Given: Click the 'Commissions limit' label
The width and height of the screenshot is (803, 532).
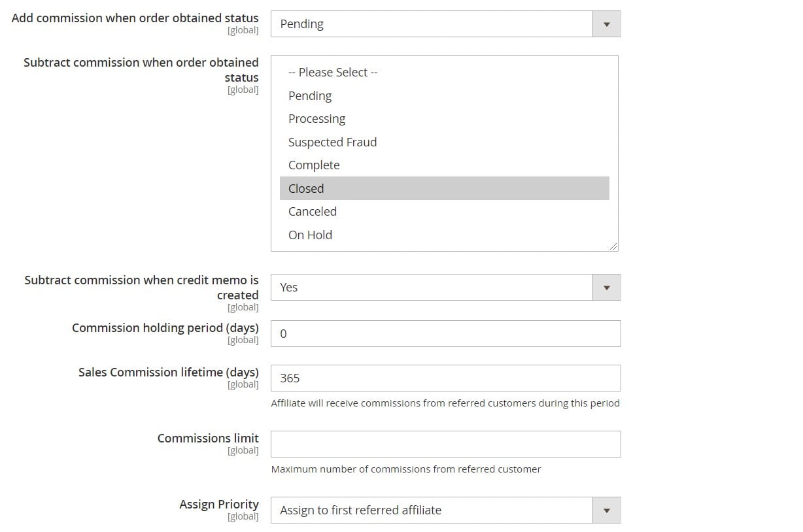Looking at the screenshot, I should (208, 439).
